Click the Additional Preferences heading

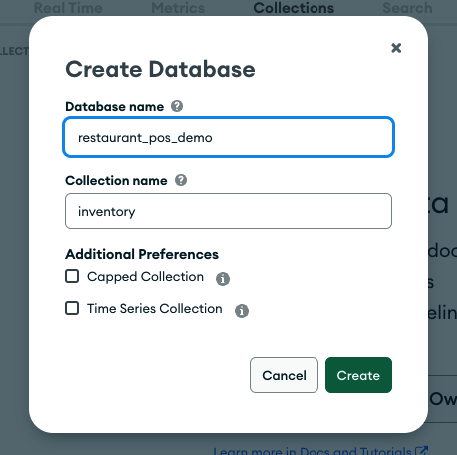point(142,254)
